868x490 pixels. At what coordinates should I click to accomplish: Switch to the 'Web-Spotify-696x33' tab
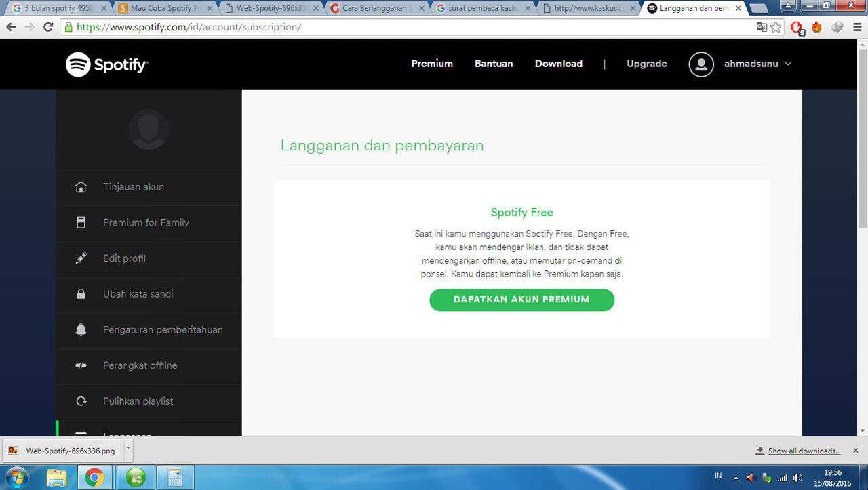pos(269,8)
